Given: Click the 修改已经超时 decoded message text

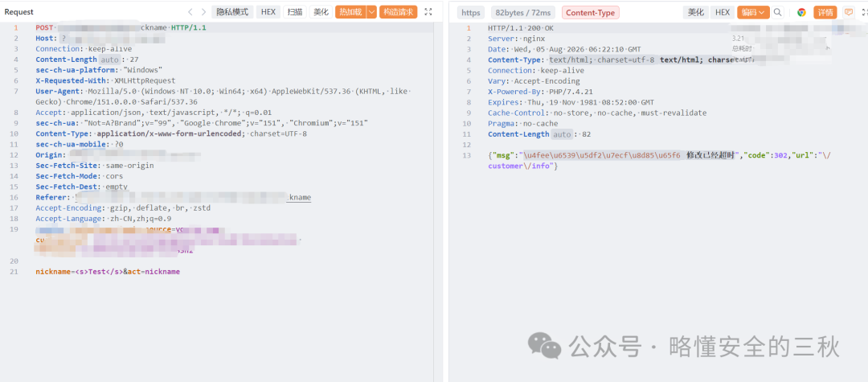Looking at the screenshot, I should coord(710,155).
